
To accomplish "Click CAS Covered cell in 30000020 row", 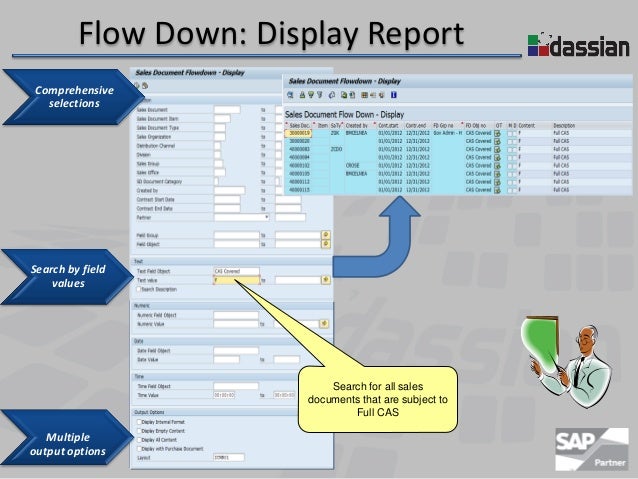I will click(478, 141).
